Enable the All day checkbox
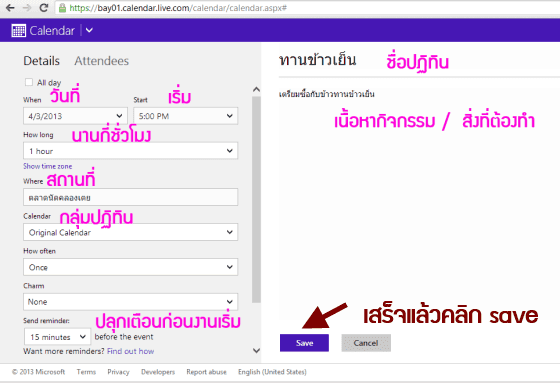 tap(29, 82)
